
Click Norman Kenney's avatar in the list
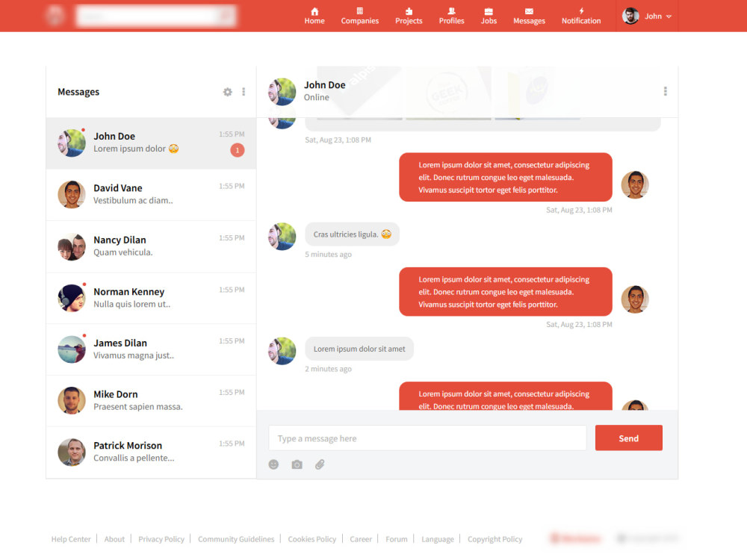tap(72, 298)
